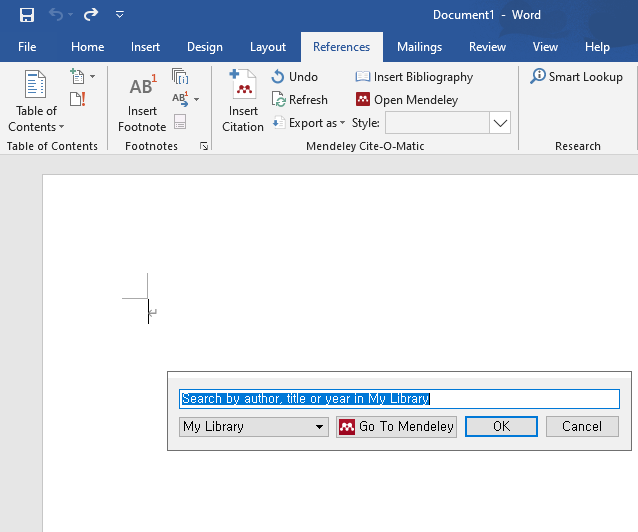
Task: Switch to the Insert tab
Action: click(145, 47)
